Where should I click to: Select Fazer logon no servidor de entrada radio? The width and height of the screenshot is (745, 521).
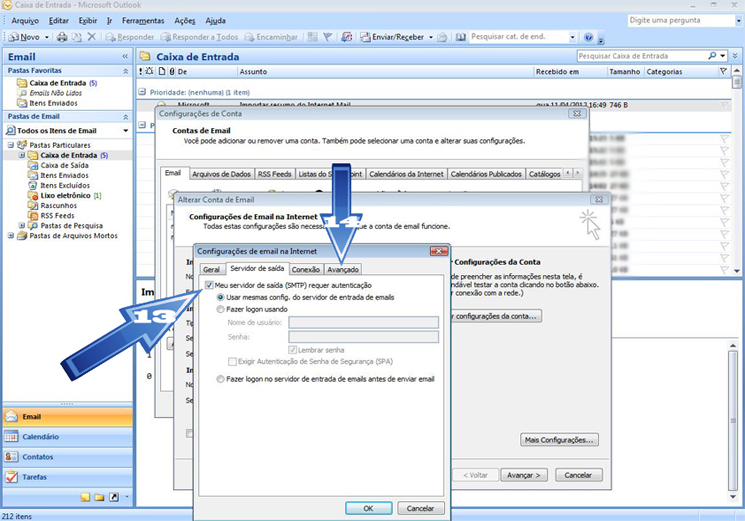(220, 379)
